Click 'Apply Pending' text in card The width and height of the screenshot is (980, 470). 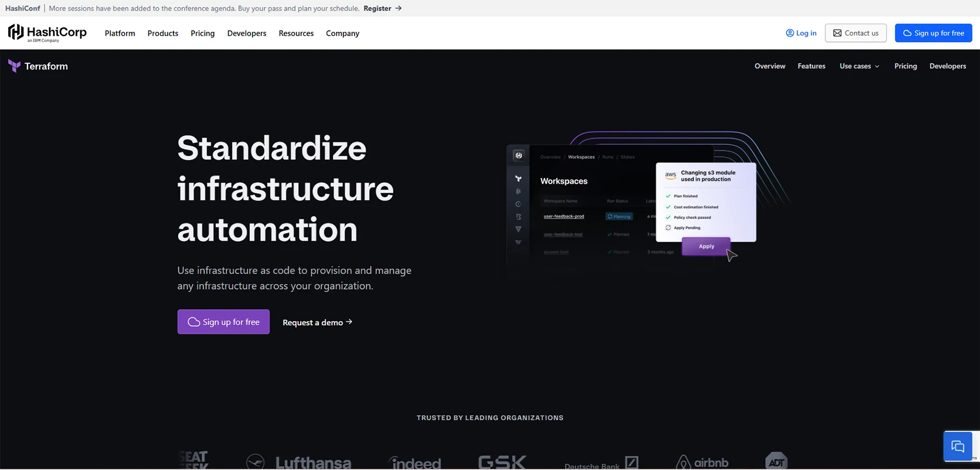point(687,228)
